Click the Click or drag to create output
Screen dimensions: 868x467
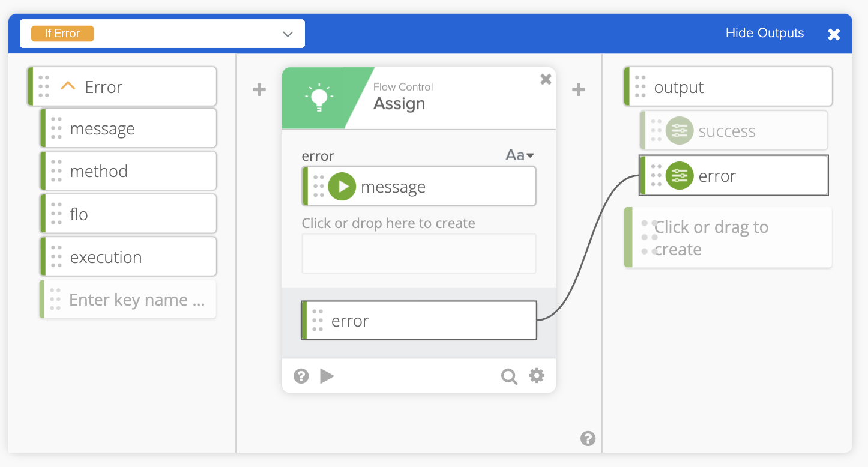tap(729, 238)
